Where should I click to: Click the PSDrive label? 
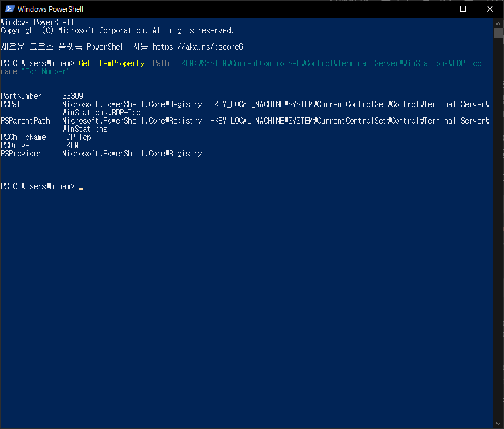(x=15, y=145)
